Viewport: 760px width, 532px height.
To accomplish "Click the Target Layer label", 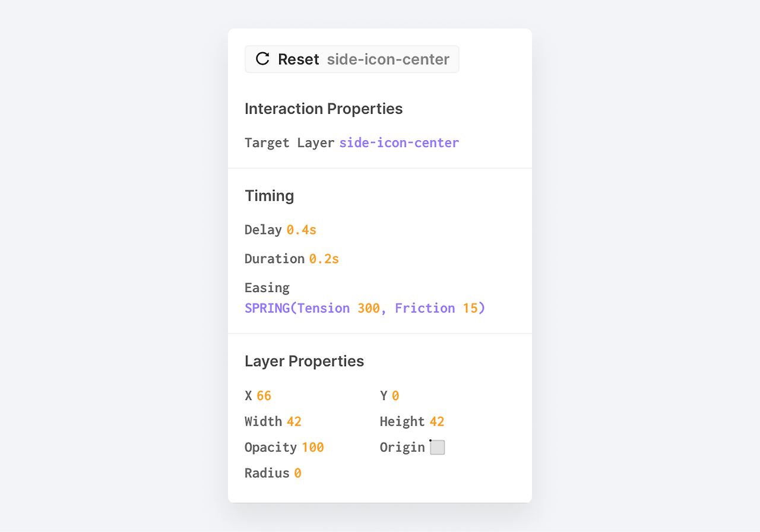I will click(x=289, y=143).
